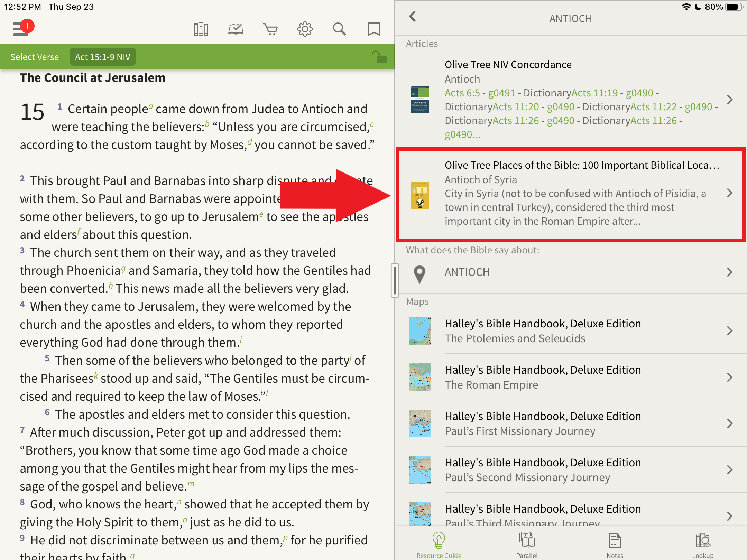Image resolution: width=747 pixels, height=560 pixels.
Task: Tap Paul's Second Missionary Journey thumbnail
Action: 420,470
